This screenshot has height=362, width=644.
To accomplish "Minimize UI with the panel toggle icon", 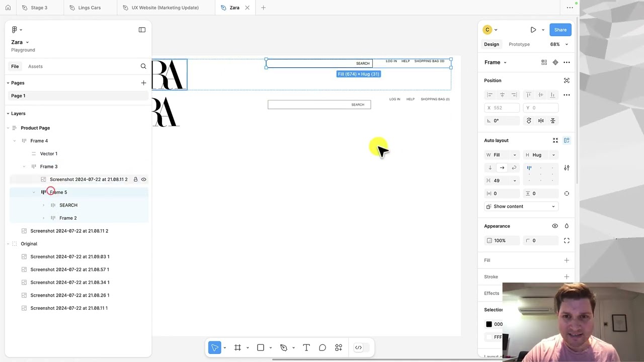I will point(142,30).
